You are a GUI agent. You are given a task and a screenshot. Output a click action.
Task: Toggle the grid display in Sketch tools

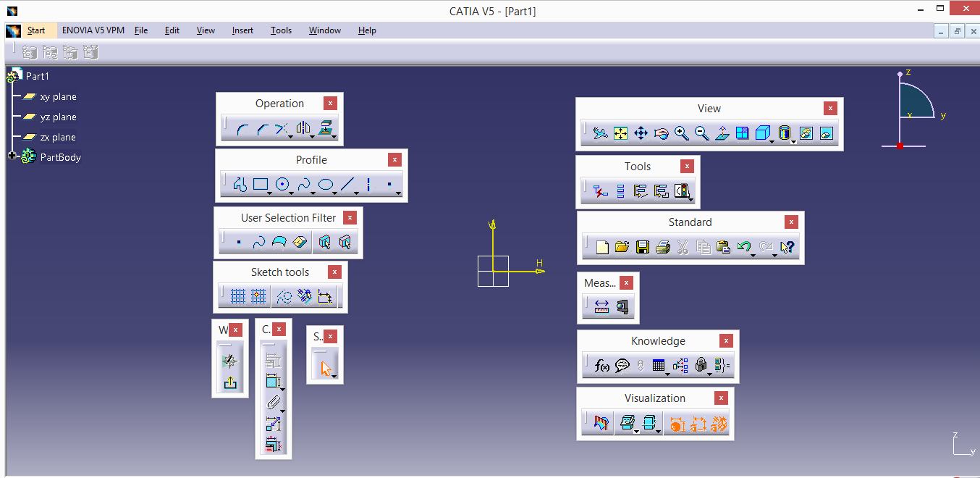tap(239, 296)
